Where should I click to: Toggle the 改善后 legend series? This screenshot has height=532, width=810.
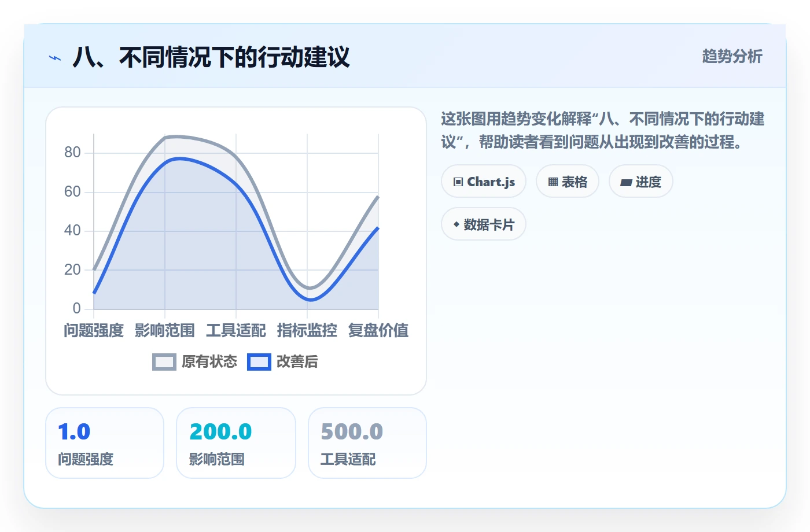click(282, 362)
